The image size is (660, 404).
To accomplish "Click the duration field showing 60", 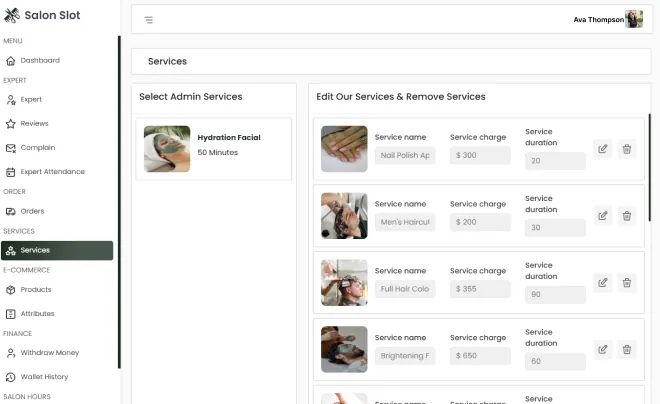I will coord(555,361).
